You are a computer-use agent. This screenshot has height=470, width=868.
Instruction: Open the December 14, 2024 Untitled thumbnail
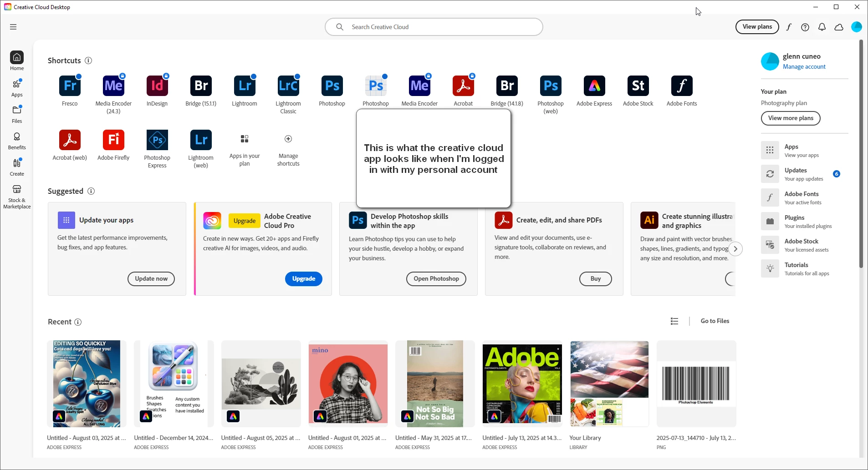[x=174, y=384]
